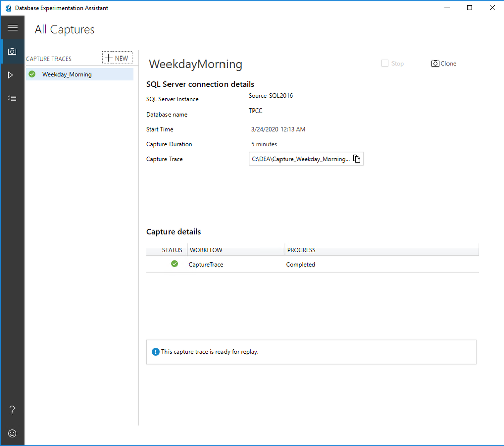Maximize the Database Experimentation Assistant window

470,8
